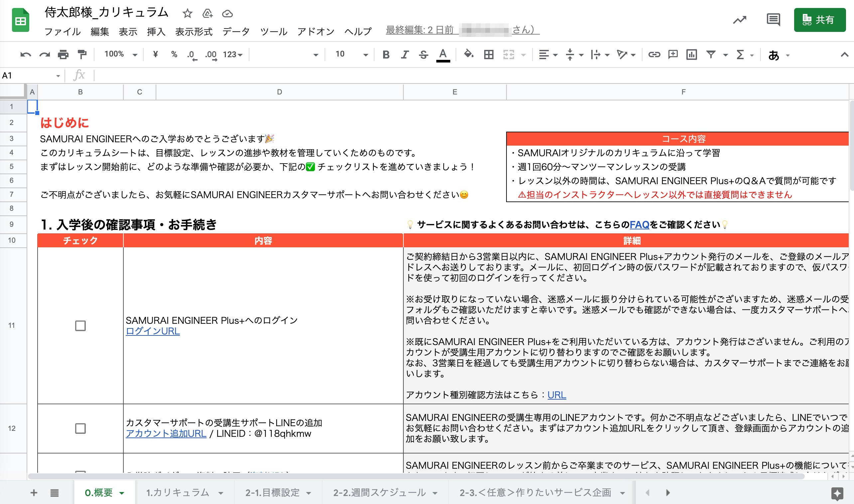Open the zoom level 100% dropdown
This screenshot has width=854, height=504.
[x=121, y=54]
